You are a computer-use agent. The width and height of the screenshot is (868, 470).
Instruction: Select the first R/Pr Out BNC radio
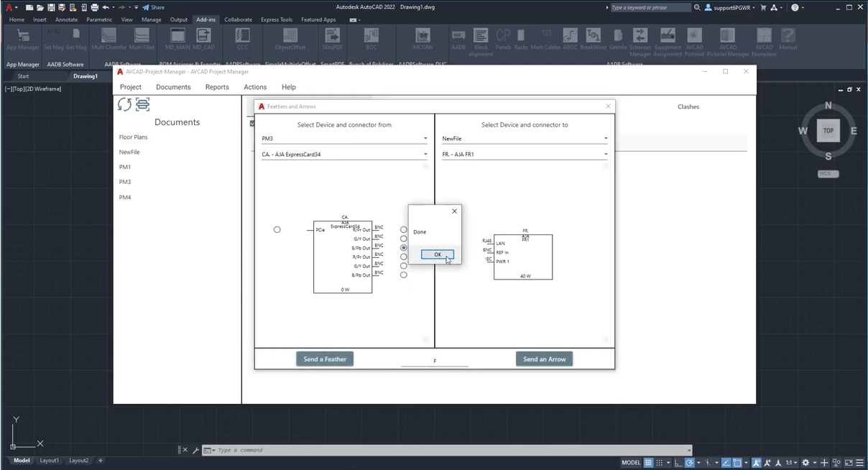[x=404, y=229]
